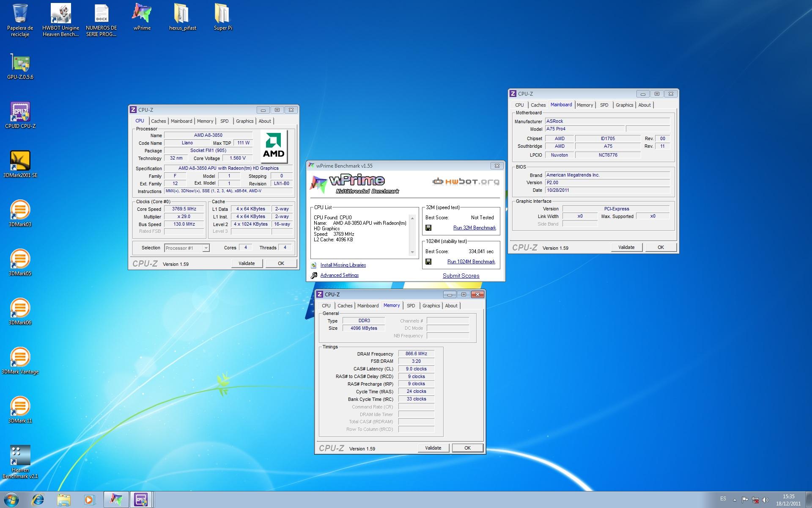Image resolution: width=812 pixels, height=508 pixels.
Task: Open the Papelera de reciclaje desktop icon
Action: 20,20
